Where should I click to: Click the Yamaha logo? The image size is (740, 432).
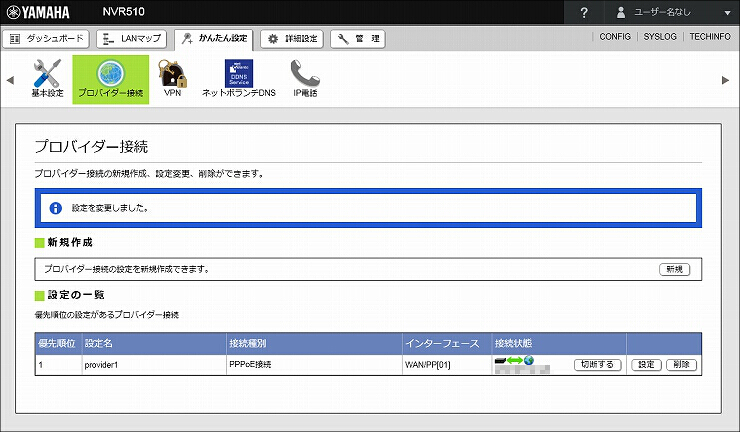coord(38,12)
